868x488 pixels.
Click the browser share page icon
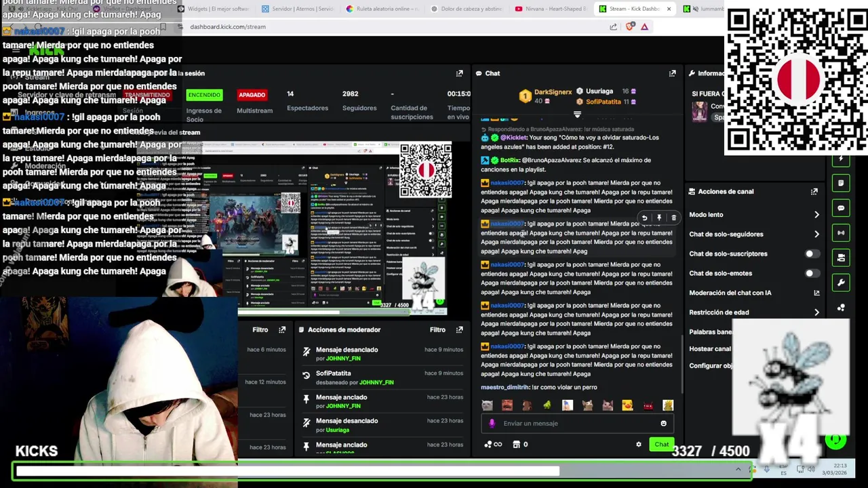pyautogui.click(x=613, y=26)
